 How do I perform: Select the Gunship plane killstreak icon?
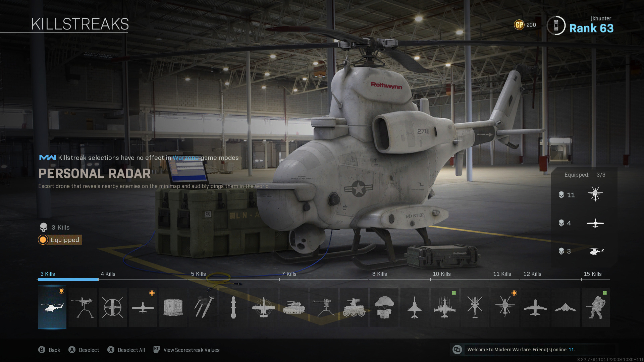pyautogui.click(x=535, y=307)
